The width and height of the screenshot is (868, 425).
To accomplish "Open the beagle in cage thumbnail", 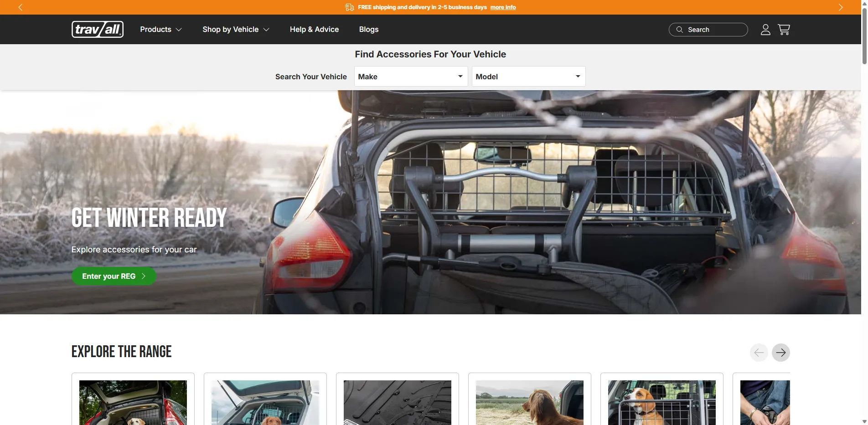I will [x=661, y=402].
